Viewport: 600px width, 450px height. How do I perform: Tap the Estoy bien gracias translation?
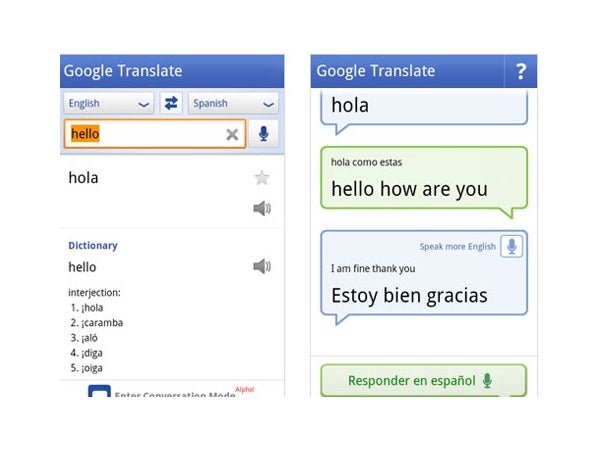pos(409,295)
